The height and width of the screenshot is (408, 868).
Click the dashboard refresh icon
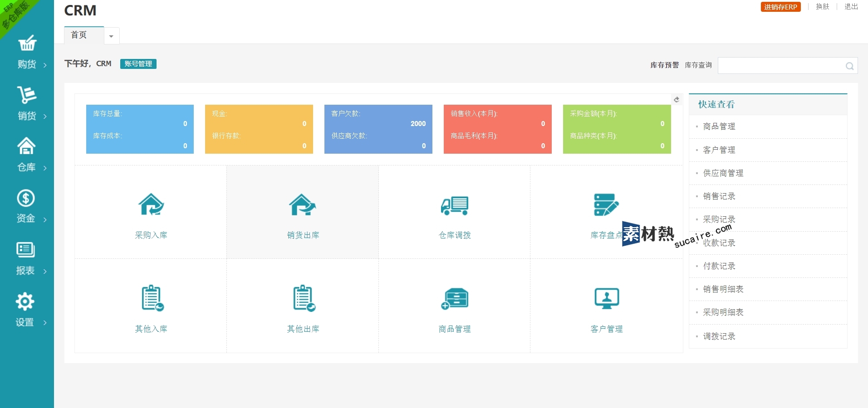pyautogui.click(x=677, y=100)
